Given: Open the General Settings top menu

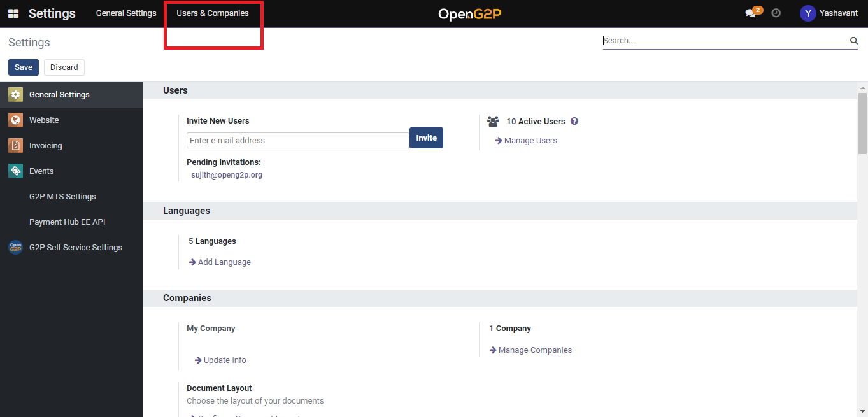Looking at the screenshot, I should click(x=126, y=13).
